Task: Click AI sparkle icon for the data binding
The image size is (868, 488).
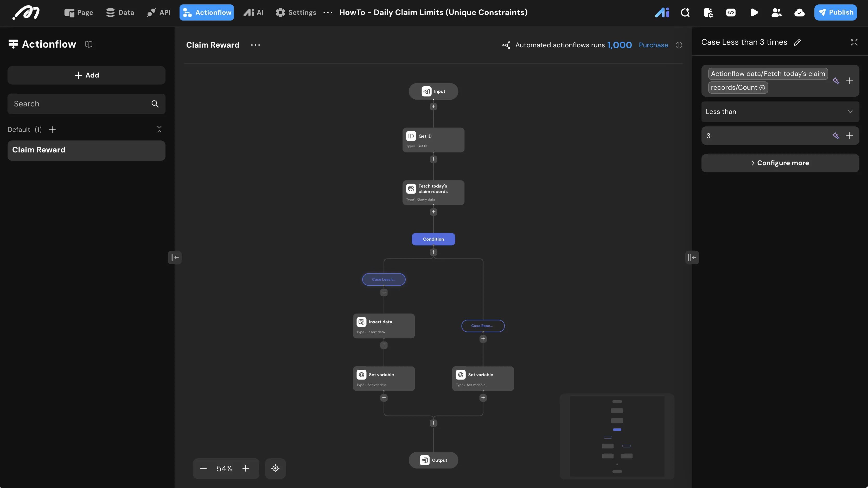Action: [836, 81]
